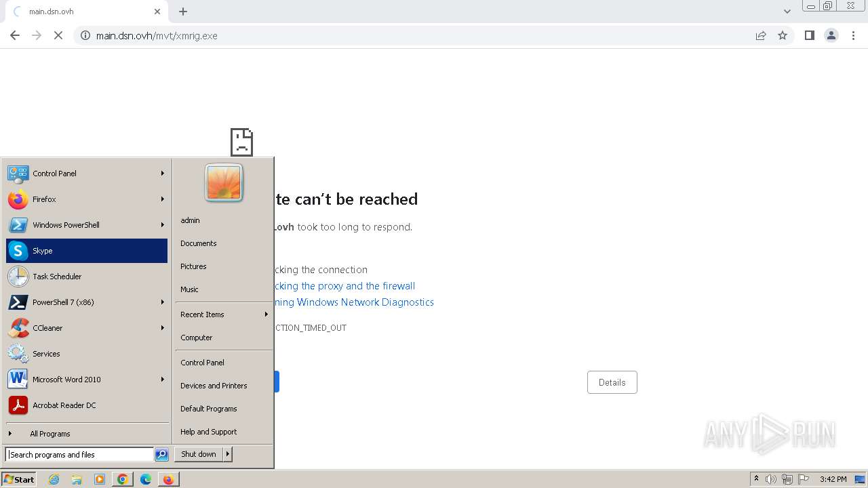Bookmark this tab with star
Viewport: 868px width, 488px height.
pyautogui.click(x=783, y=35)
